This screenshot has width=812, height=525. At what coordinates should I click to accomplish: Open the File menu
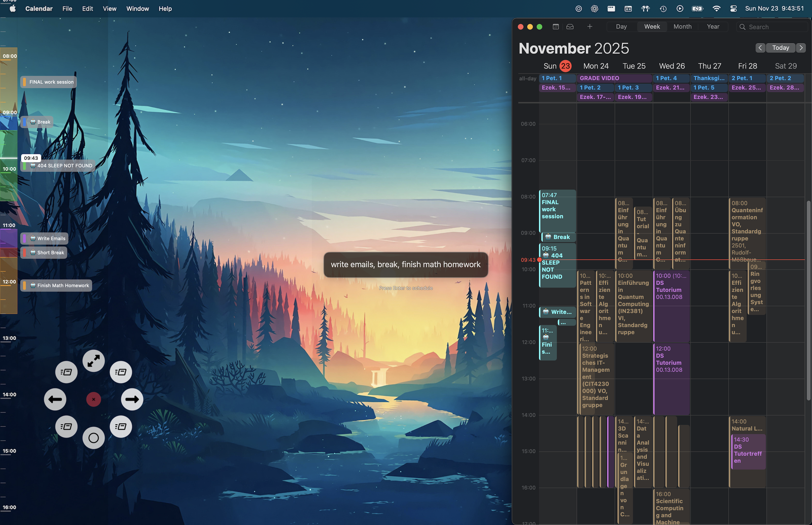(x=67, y=9)
